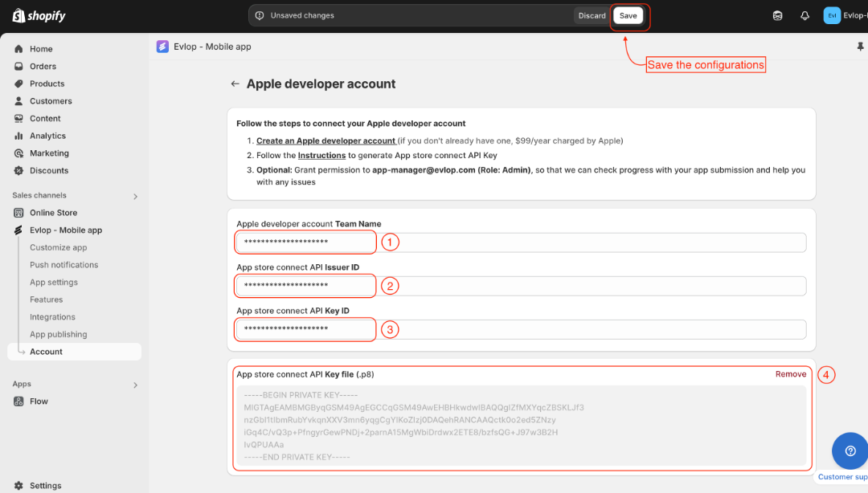This screenshot has width=868, height=493.
Task: Click the 'Evlop - Mobile app' header title
Action: (212, 47)
